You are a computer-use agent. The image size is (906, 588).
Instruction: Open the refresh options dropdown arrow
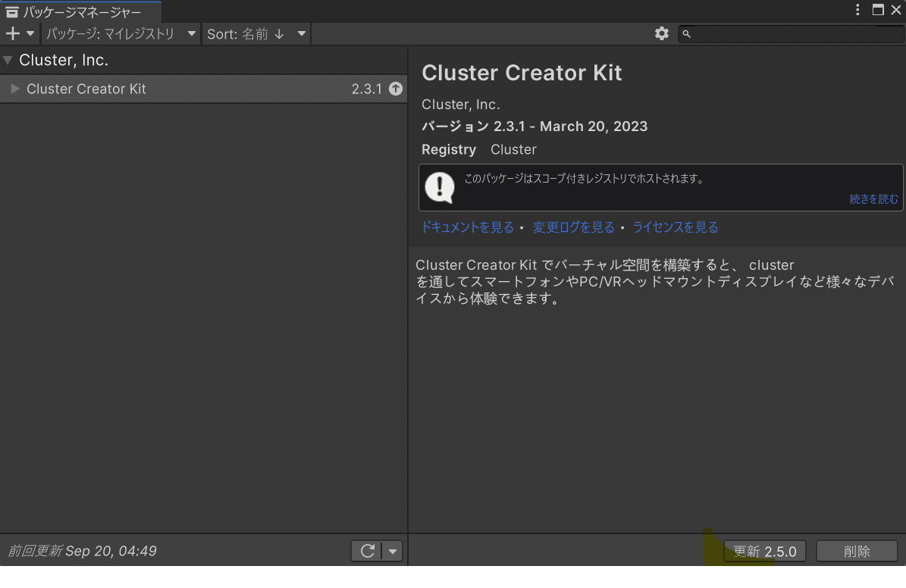[393, 550]
